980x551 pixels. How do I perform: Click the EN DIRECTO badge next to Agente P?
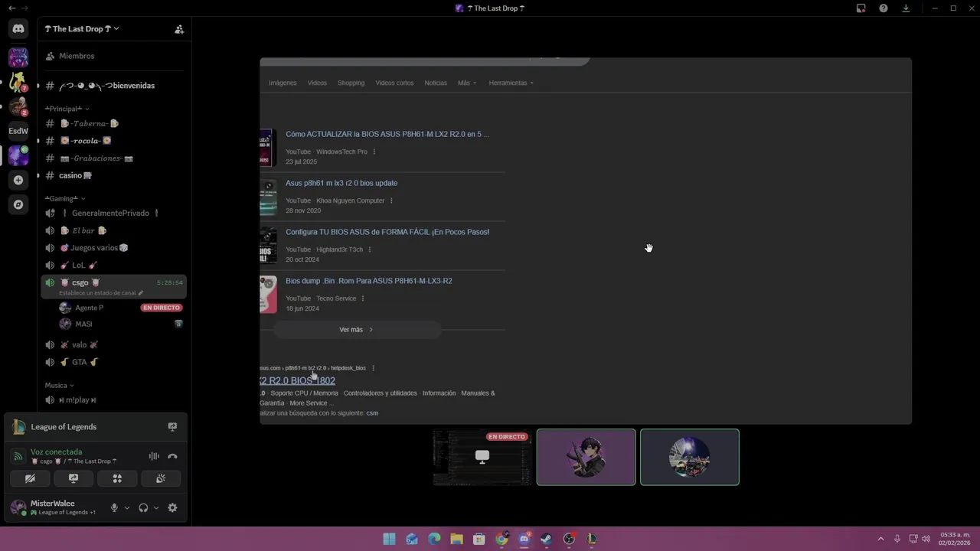pos(162,308)
